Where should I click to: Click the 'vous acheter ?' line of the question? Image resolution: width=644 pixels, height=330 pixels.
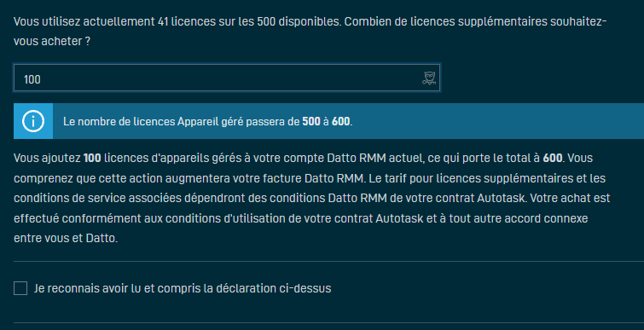pos(52,41)
